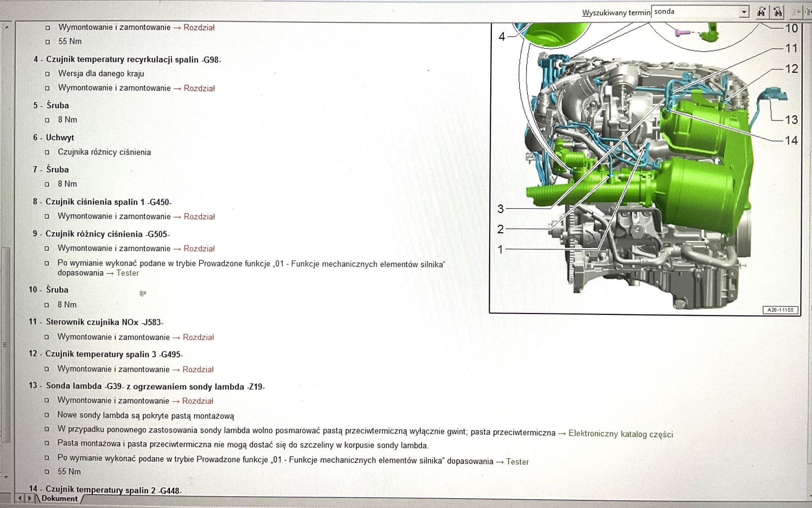This screenshot has height=508, width=812.
Task: Click the vertical scrollbar down arrow
Action: (6, 477)
